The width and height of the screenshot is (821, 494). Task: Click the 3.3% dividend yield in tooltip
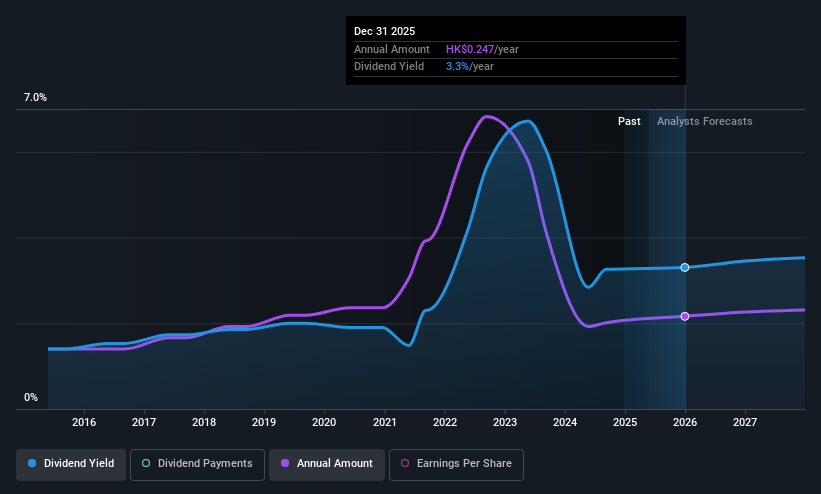click(457, 67)
